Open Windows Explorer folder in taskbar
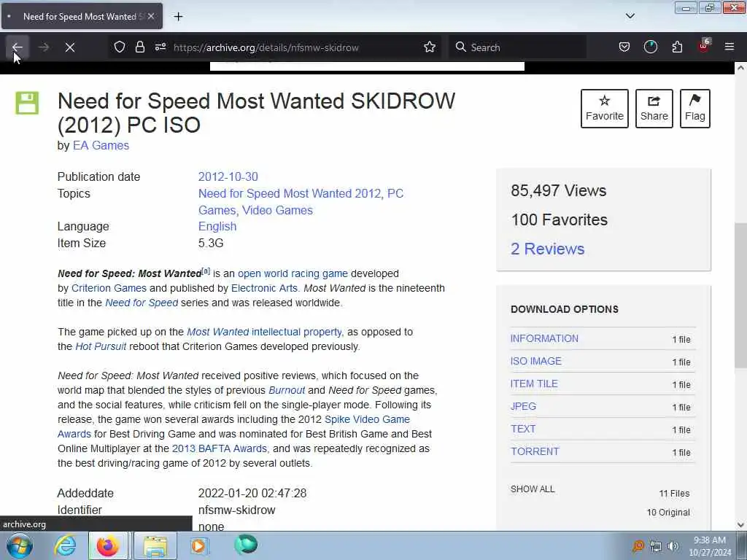This screenshot has width=747, height=560. pyautogui.click(x=155, y=545)
